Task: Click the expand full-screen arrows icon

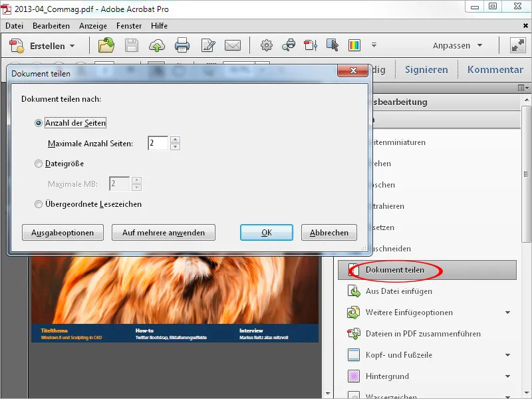Action: 518,45
